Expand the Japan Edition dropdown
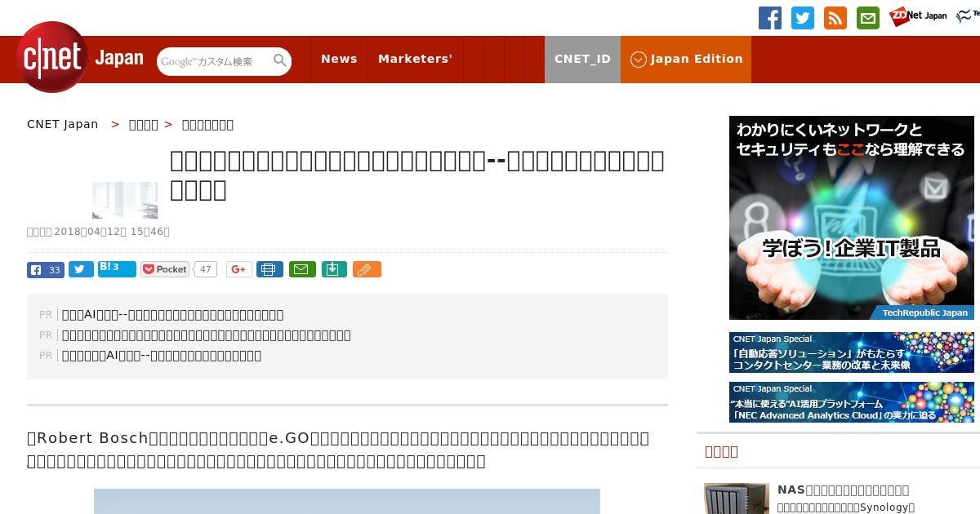The image size is (980, 514). [686, 59]
